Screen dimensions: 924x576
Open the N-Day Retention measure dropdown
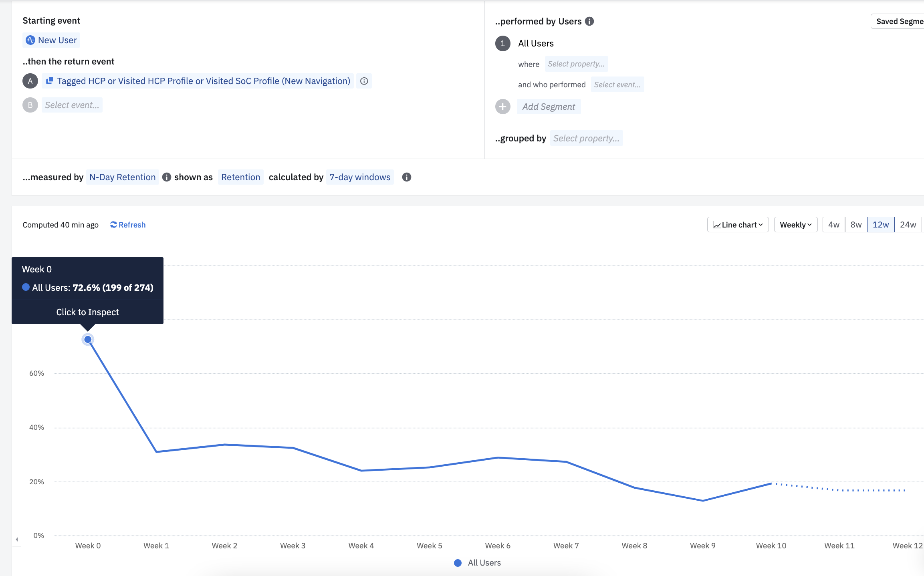(x=122, y=177)
